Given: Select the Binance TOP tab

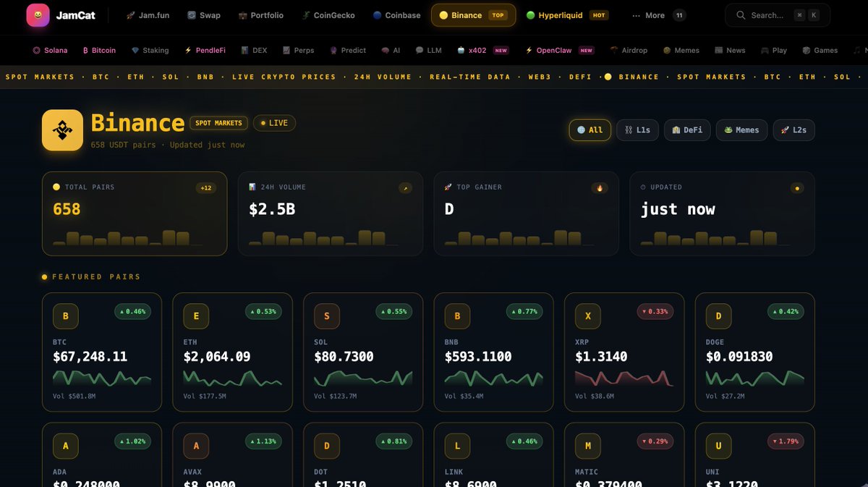Looking at the screenshot, I should pyautogui.click(x=474, y=15).
